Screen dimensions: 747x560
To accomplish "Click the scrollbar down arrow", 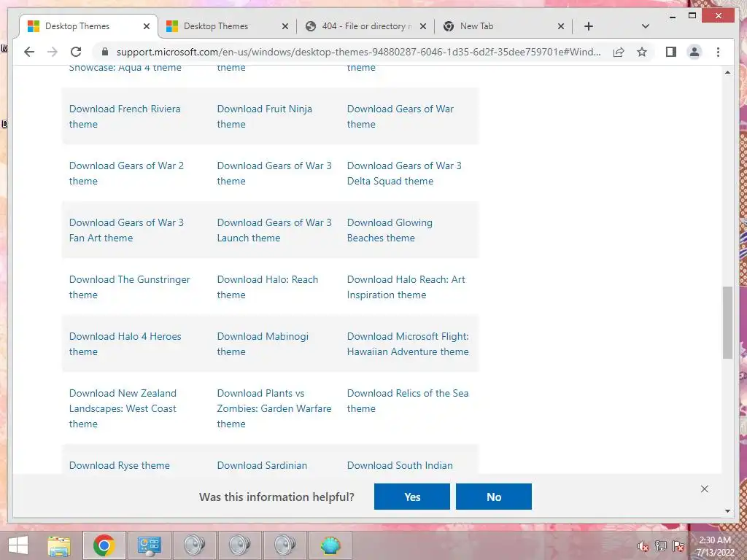I will pyautogui.click(x=727, y=511).
